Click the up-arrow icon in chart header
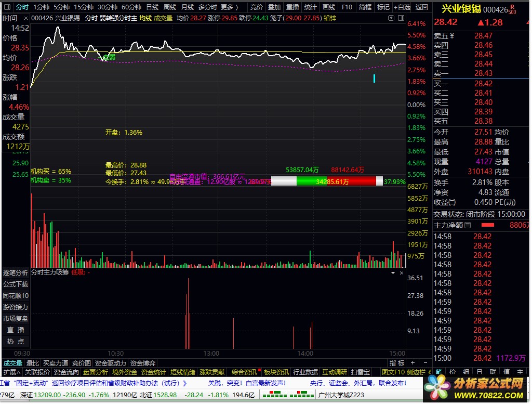 (x=391, y=18)
